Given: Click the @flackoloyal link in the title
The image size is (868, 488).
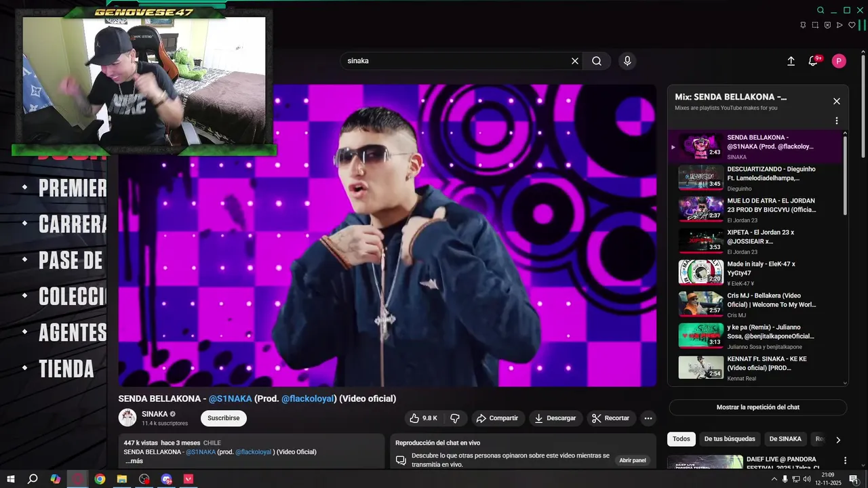Looking at the screenshot, I should click(309, 399).
